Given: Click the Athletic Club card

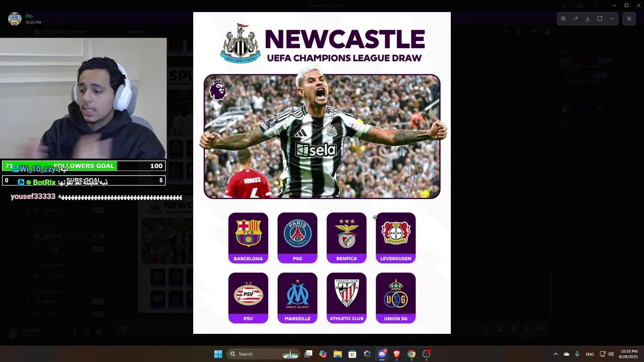Looking at the screenshot, I should click(347, 298).
